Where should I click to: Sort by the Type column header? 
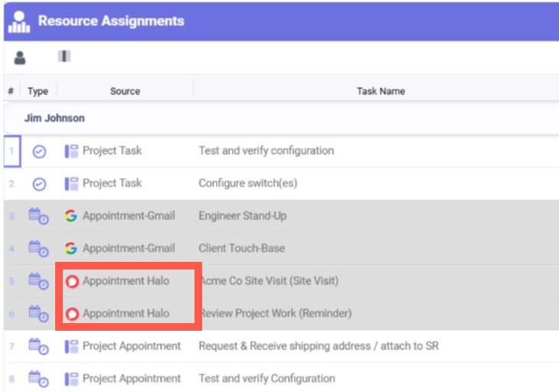coord(38,91)
